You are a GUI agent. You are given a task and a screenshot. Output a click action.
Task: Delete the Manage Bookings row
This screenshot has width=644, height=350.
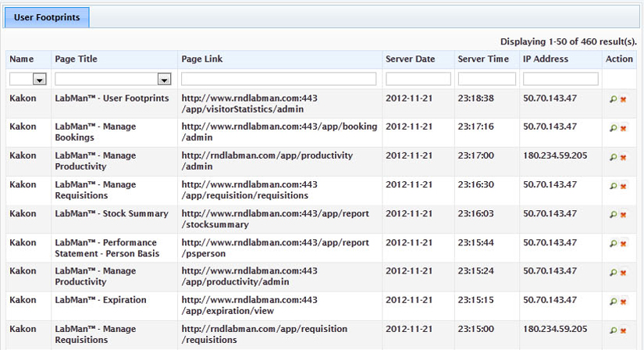point(623,128)
